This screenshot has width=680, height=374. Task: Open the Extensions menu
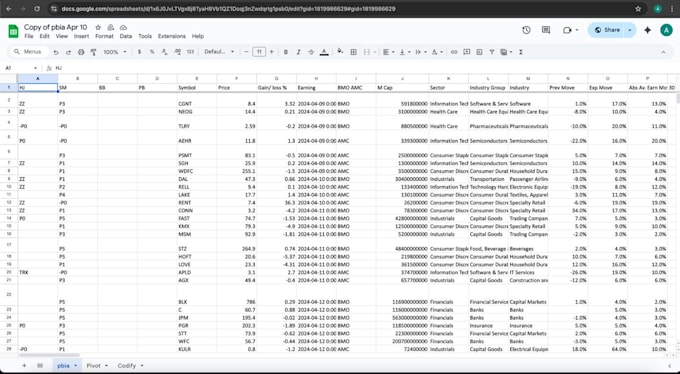[172, 36]
